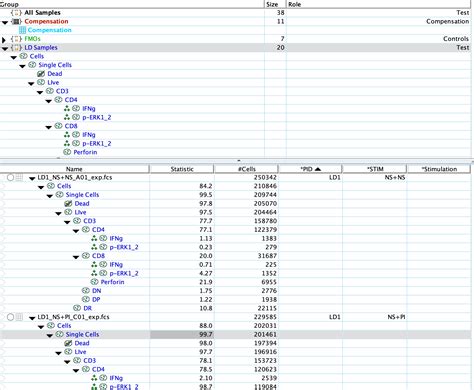Click gate icon of p-ERK1_2 row showing 279 cells
The width and height of the screenshot is (474, 390).
[x=103, y=247]
